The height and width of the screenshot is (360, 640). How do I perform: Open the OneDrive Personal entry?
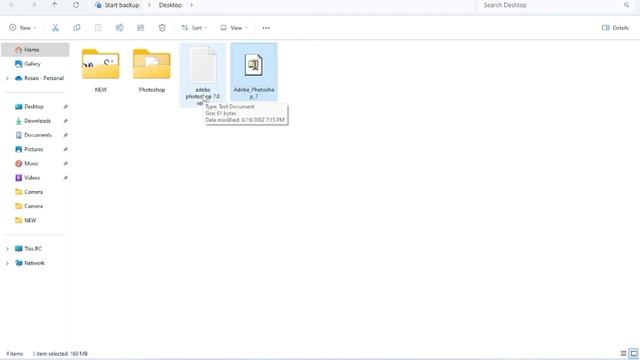(x=40, y=78)
